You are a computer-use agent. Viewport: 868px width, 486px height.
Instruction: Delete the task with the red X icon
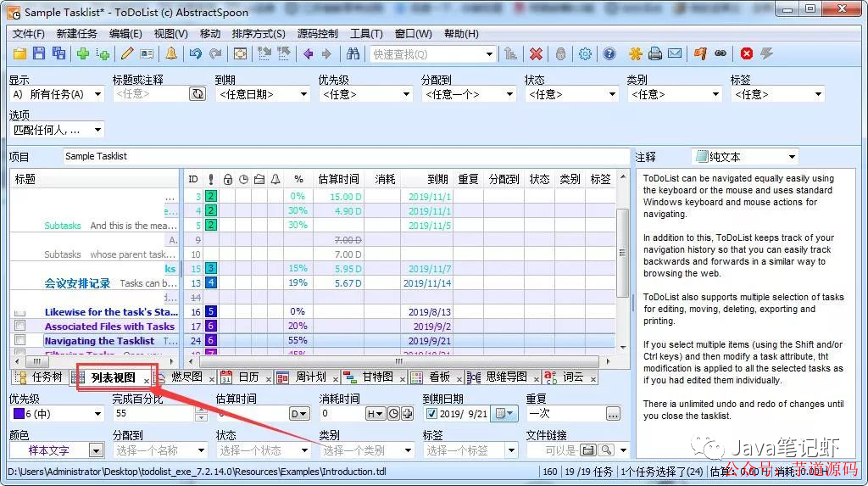pos(536,53)
